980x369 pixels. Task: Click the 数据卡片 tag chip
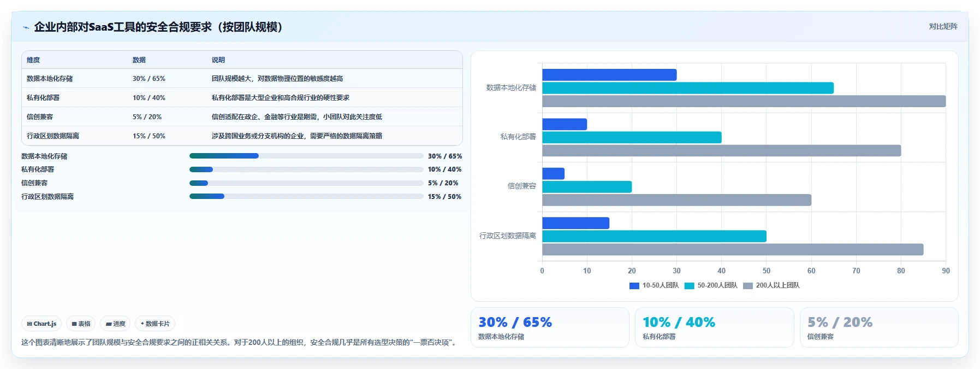click(155, 324)
